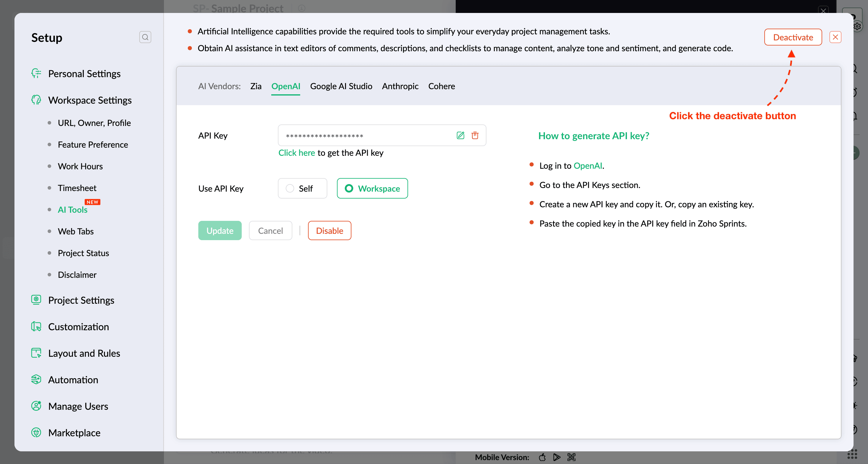Switch to the Cohere vendor tab
868x464 pixels.
point(442,86)
